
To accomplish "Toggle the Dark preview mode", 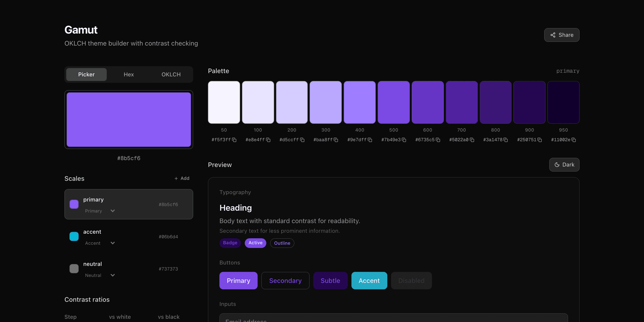I will click(564, 164).
